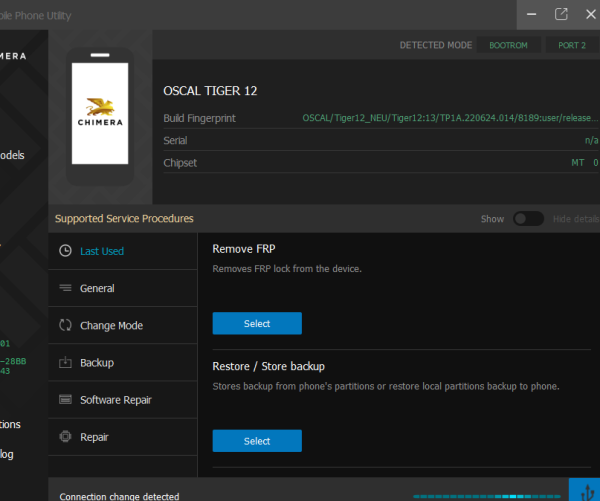Pop out the window with restore icon
This screenshot has width=600, height=501.
[x=561, y=15]
